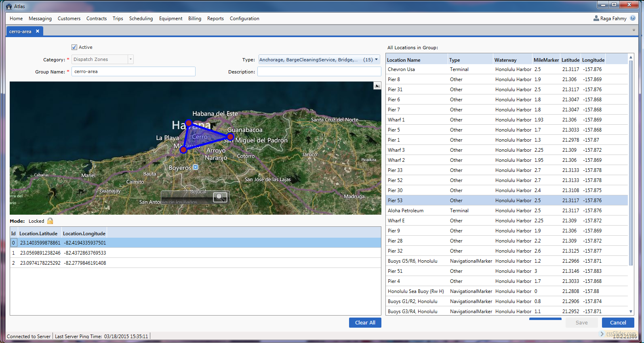Open the Customers menu
The width and height of the screenshot is (644, 343).
pos(69,19)
